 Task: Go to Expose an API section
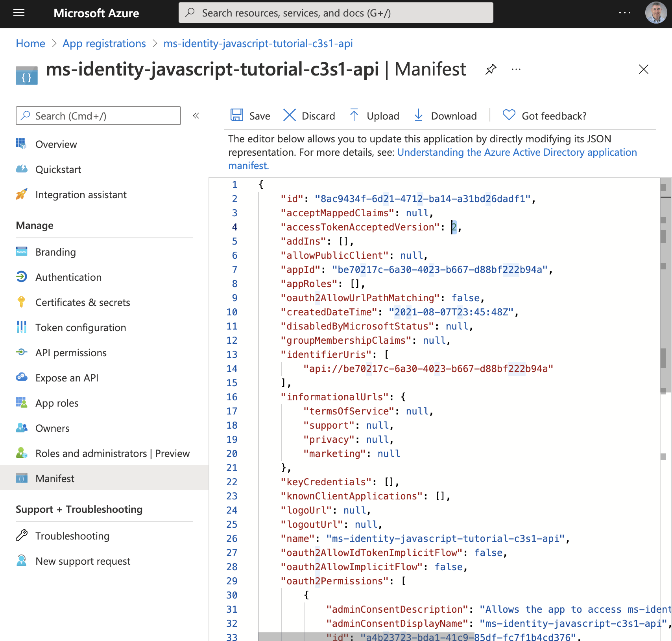tap(67, 378)
